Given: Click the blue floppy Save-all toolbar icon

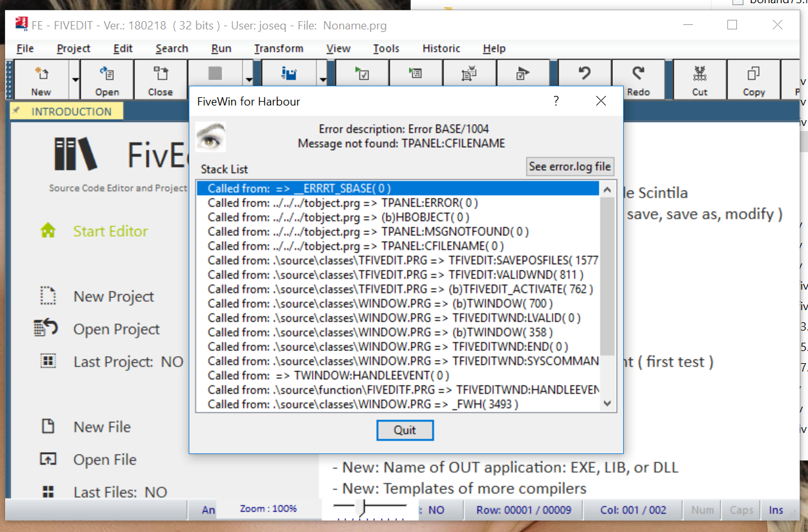Looking at the screenshot, I should click(x=289, y=73).
